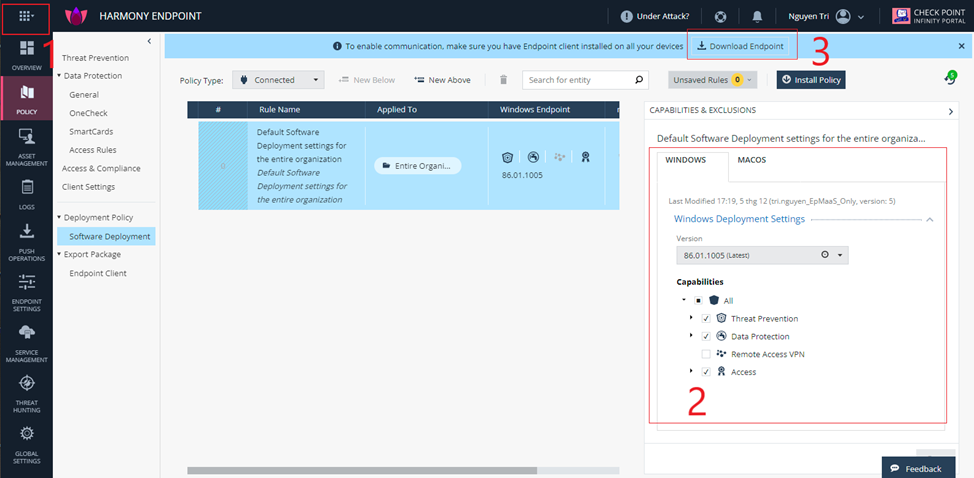974x478 pixels.
Task: Expand the Capabilities & Exclusions panel arrow
Action: coord(950,111)
